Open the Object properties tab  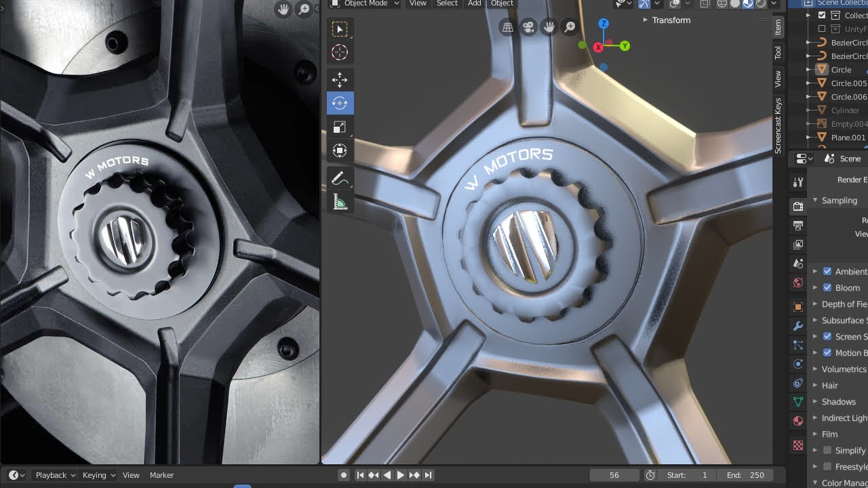coord(798,307)
